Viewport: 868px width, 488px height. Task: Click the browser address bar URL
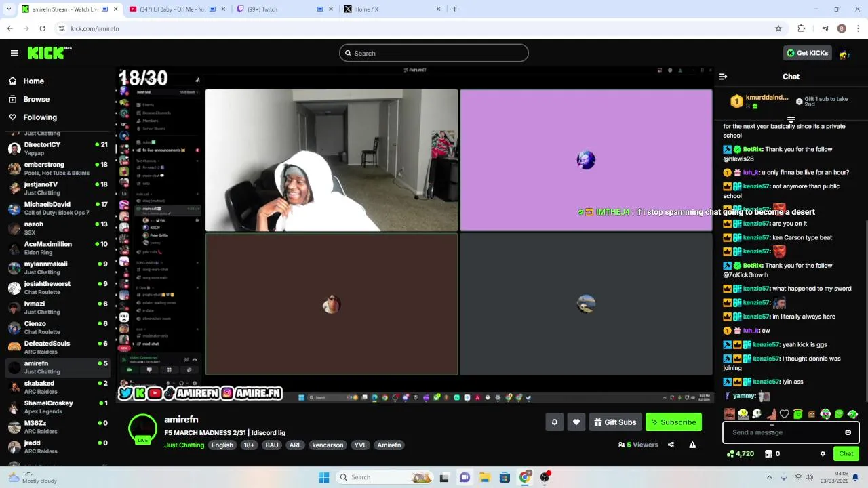tap(95, 28)
